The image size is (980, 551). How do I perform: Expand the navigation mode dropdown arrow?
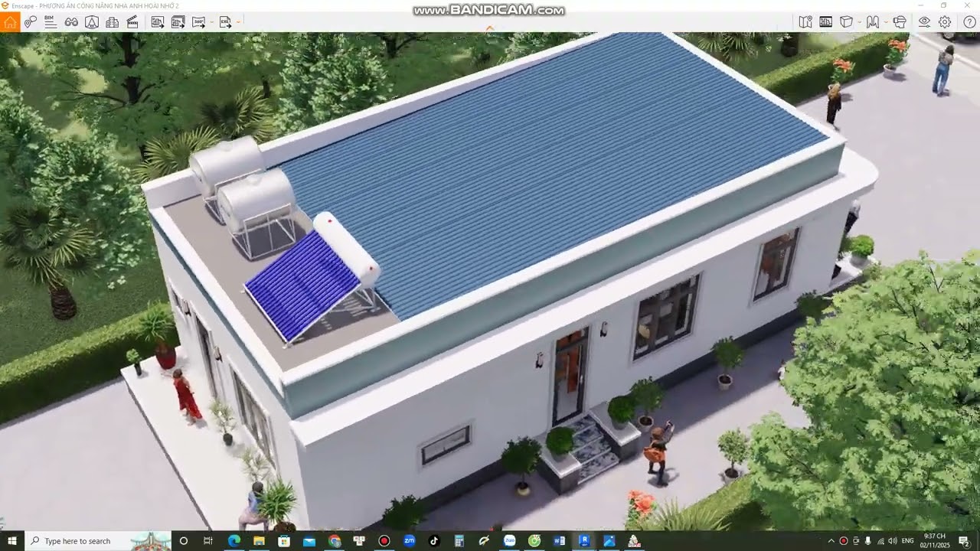pos(886,22)
